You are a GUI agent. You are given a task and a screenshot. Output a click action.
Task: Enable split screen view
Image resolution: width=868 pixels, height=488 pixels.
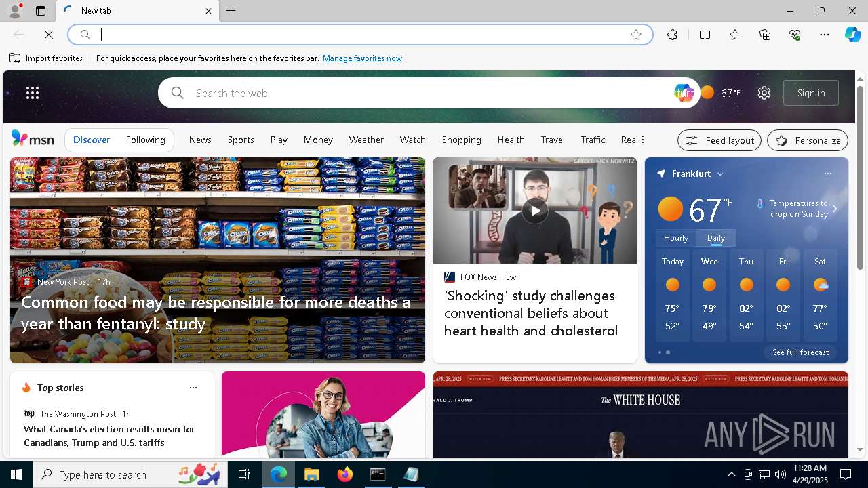pos(705,35)
